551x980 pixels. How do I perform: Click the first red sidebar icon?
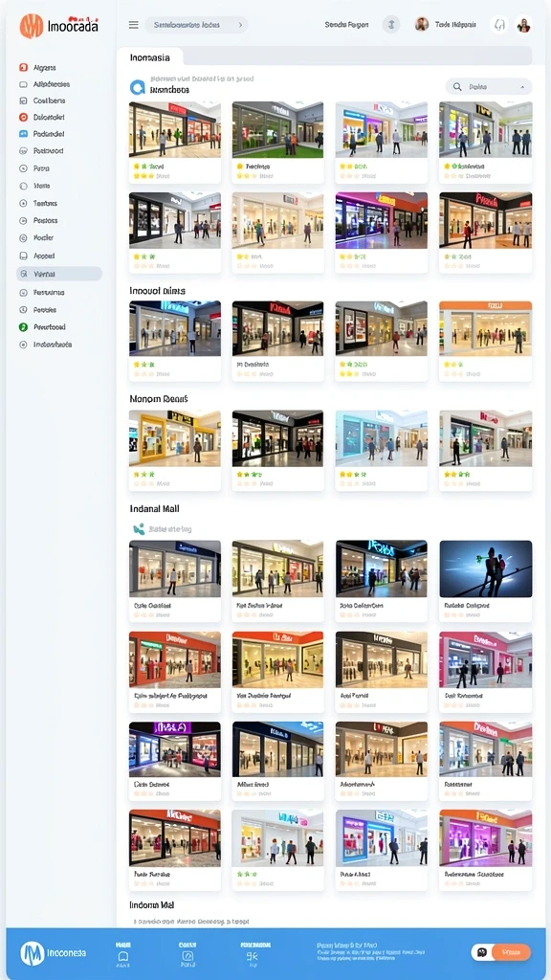click(x=23, y=68)
